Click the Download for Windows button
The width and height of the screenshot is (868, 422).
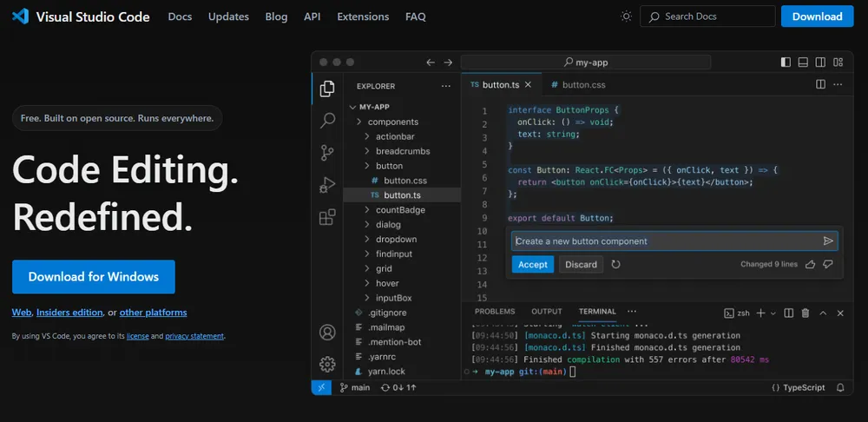94,277
